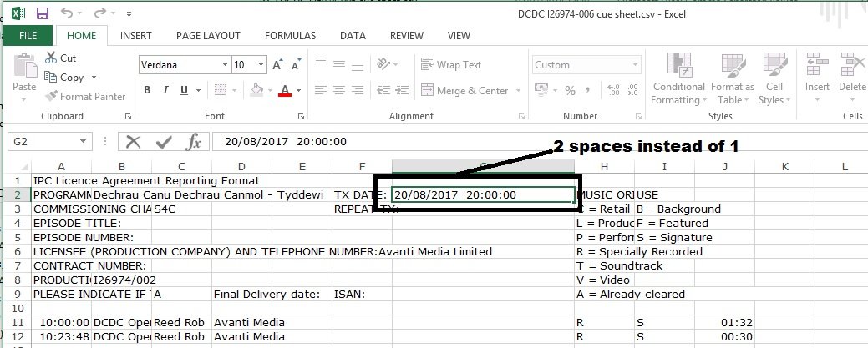Open the Alignment dialog launcher
The height and width of the screenshot is (348, 868).
pos(522,116)
